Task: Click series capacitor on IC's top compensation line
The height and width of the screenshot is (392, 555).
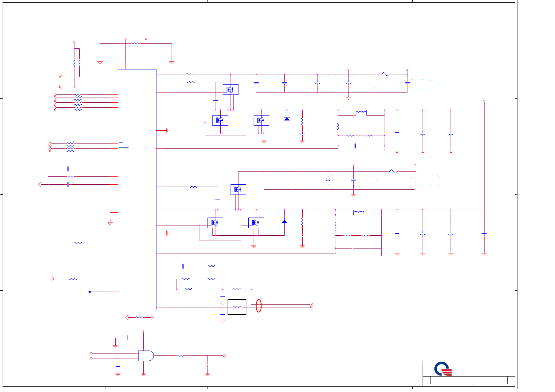Action: [x=183, y=266]
